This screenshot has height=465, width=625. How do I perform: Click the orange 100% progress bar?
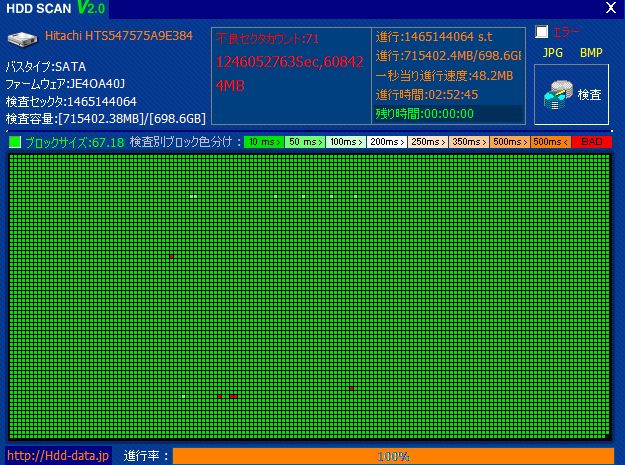393,456
